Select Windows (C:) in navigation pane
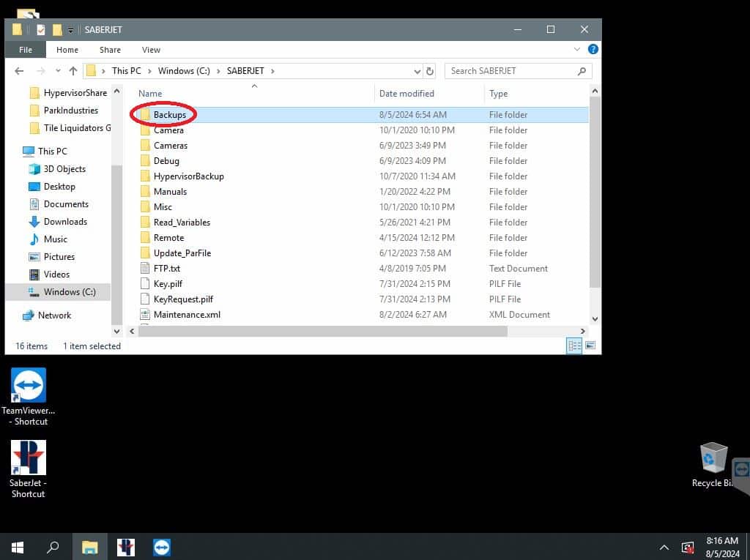Viewport: 750px width, 560px height. pyautogui.click(x=58, y=292)
